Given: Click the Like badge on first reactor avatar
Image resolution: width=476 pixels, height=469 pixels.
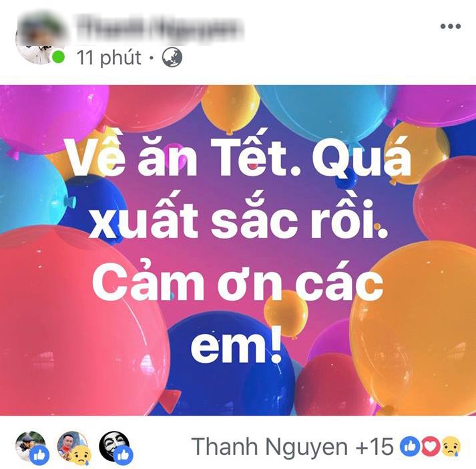Looking at the screenshot, I should [x=40, y=456].
